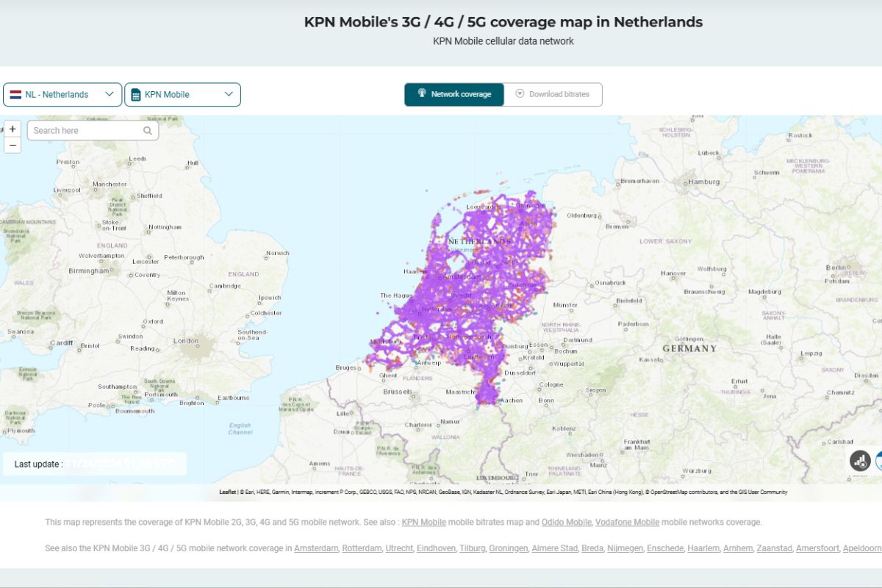Click the minus icon to zoom out
Viewport: 882px width, 588px height.
pyautogui.click(x=12, y=144)
